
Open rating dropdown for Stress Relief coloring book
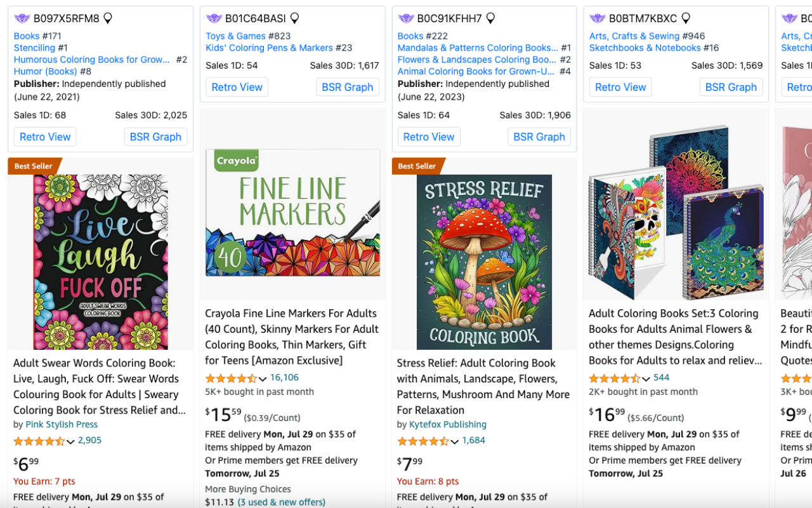[x=454, y=441]
